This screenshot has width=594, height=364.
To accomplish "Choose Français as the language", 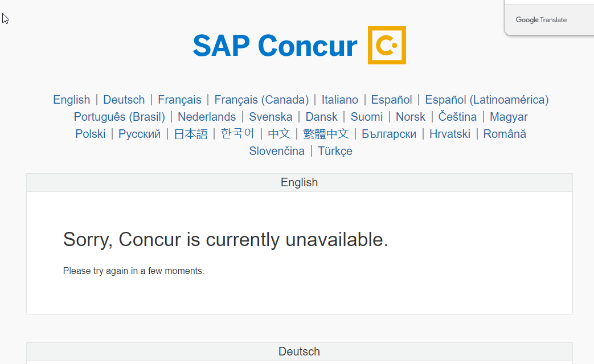I will (179, 99).
